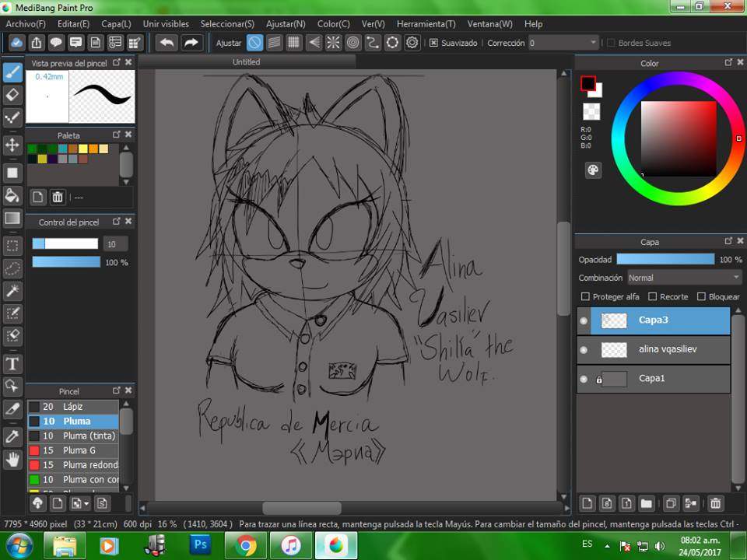Enable parallel snap guide
The image size is (747, 560).
[275, 43]
